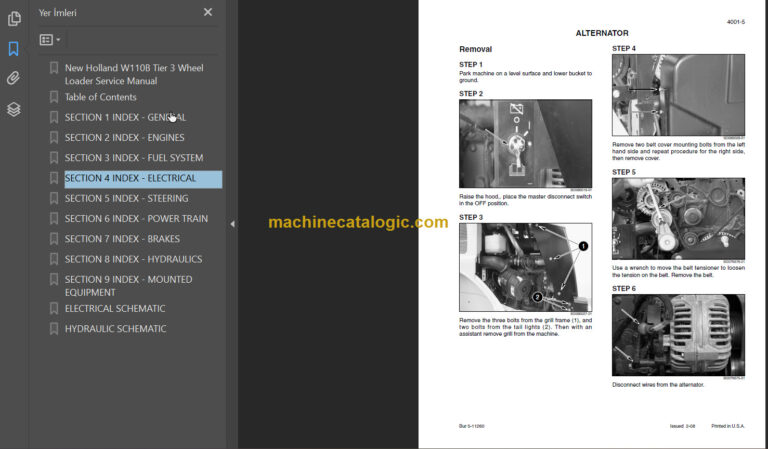Click 'Printed in U.S.A.' footer text
768x449 pixels.
(728, 426)
